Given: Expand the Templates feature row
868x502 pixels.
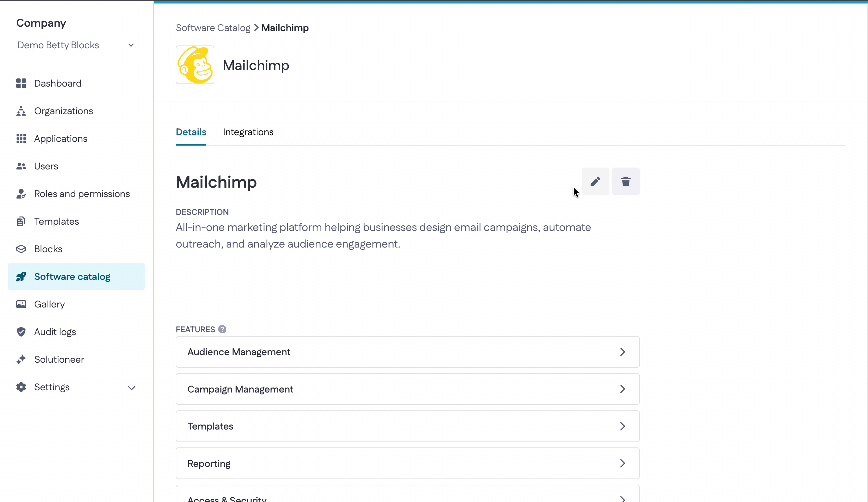Looking at the screenshot, I should [x=407, y=426].
